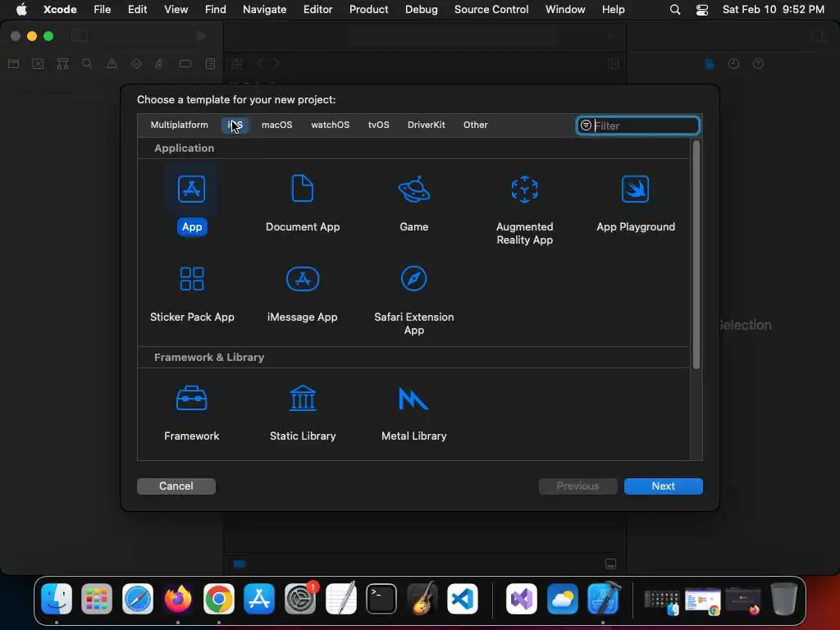The image size is (840, 630).
Task: Open App Store in the Dock
Action: click(x=259, y=599)
